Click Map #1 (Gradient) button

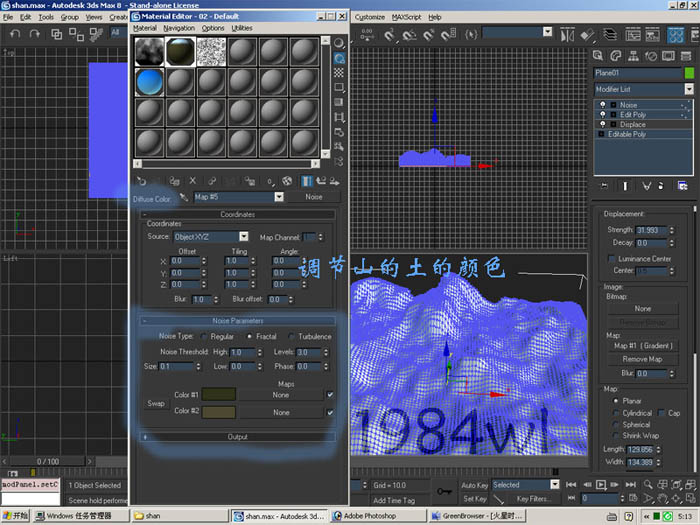tap(643, 346)
